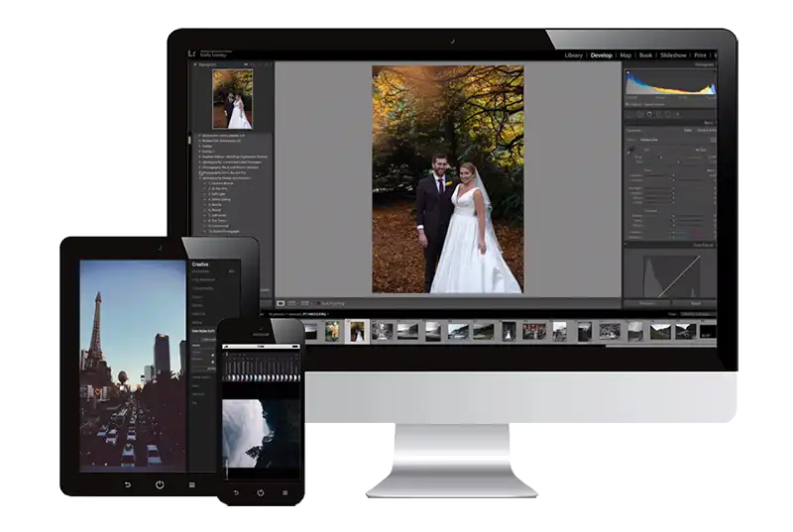Image resolution: width=793 pixels, height=532 pixels.
Task: Open the Map module
Action: (625, 55)
